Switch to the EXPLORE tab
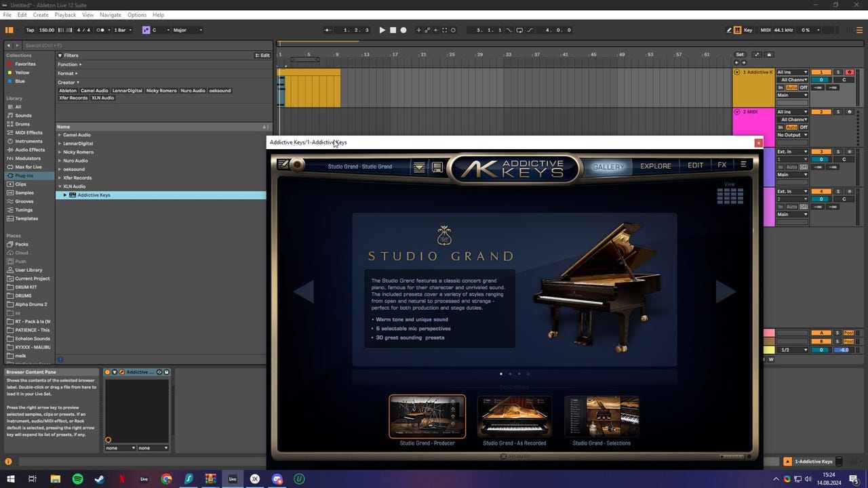 pyautogui.click(x=655, y=166)
